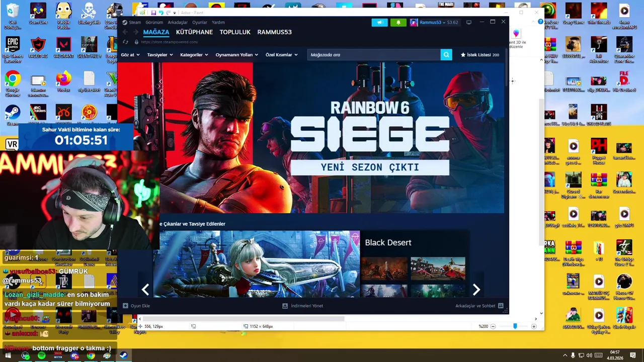Image resolution: width=644 pixels, height=362 pixels.
Task: Select Firefox desktop icon
Action: click(63, 81)
